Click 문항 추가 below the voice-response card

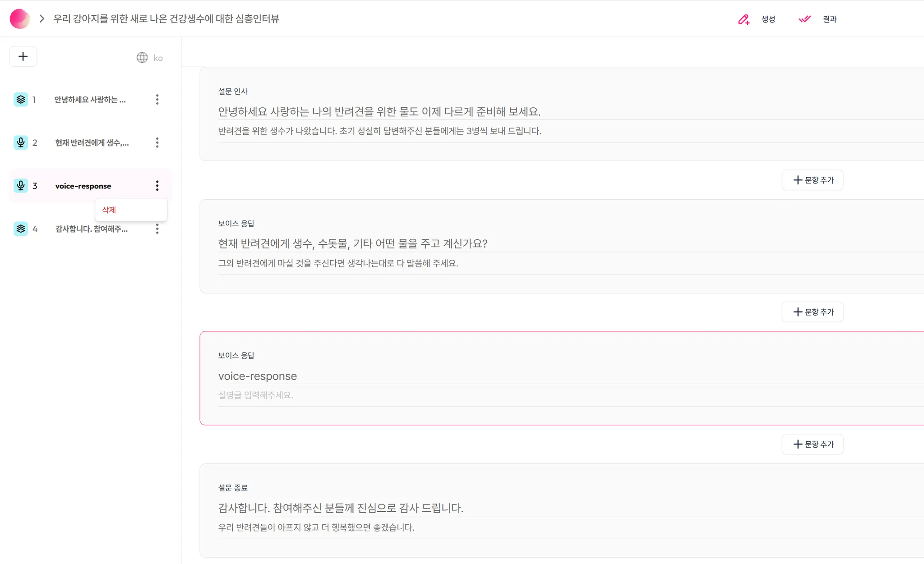click(x=813, y=445)
